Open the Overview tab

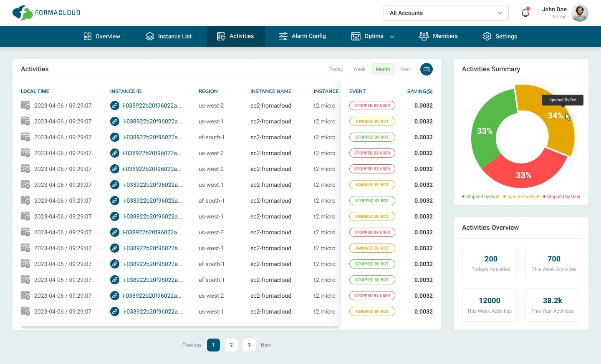pos(102,36)
